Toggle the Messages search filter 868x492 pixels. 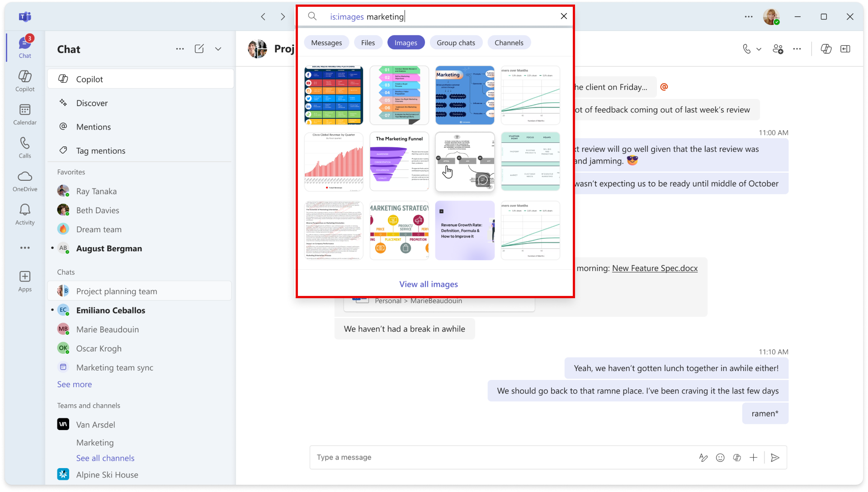click(326, 42)
